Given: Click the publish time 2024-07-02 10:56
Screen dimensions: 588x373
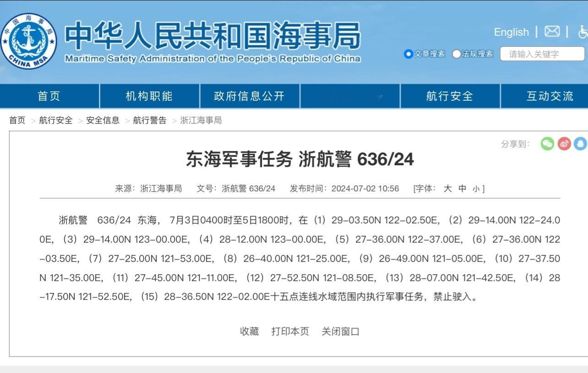Looking at the screenshot, I should pyautogui.click(x=365, y=189).
